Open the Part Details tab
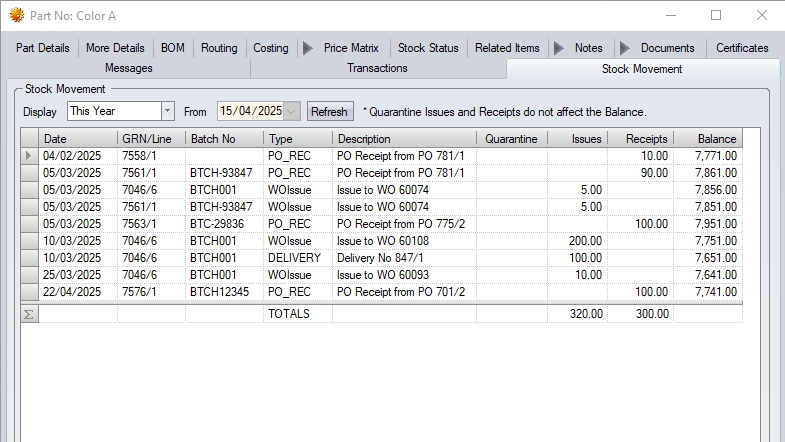Screen dimensions: 785x442 (43, 48)
